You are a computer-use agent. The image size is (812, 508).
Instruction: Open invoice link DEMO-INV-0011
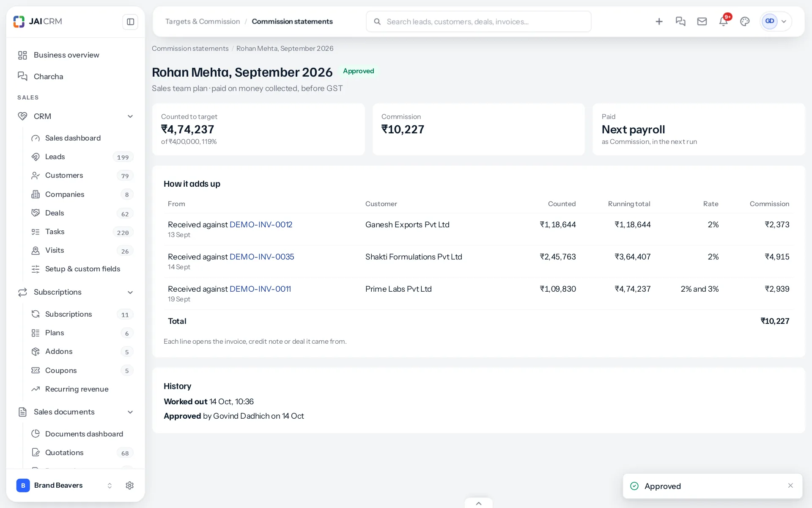(x=260, y=289)
